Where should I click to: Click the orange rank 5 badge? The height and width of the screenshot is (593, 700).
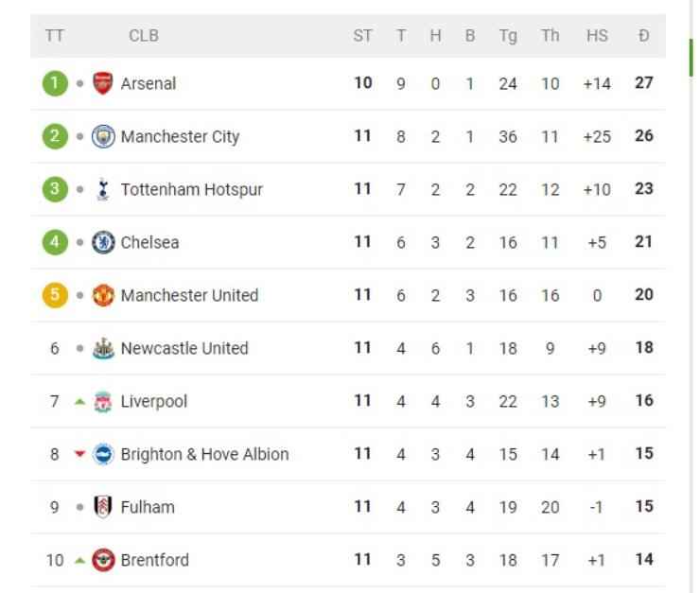tap(55, 295)
